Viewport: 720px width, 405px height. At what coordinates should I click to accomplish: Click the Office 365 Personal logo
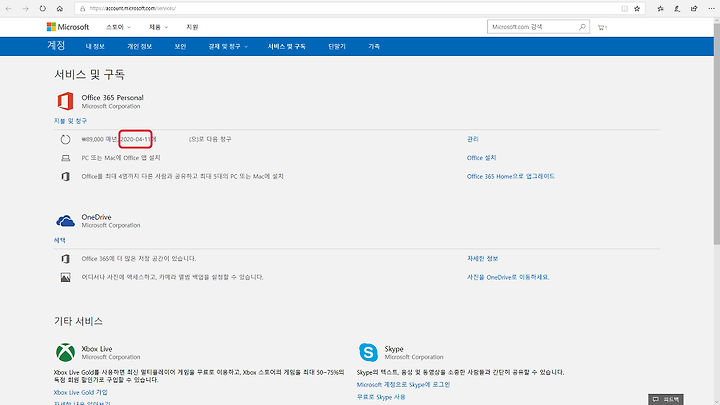66,101
